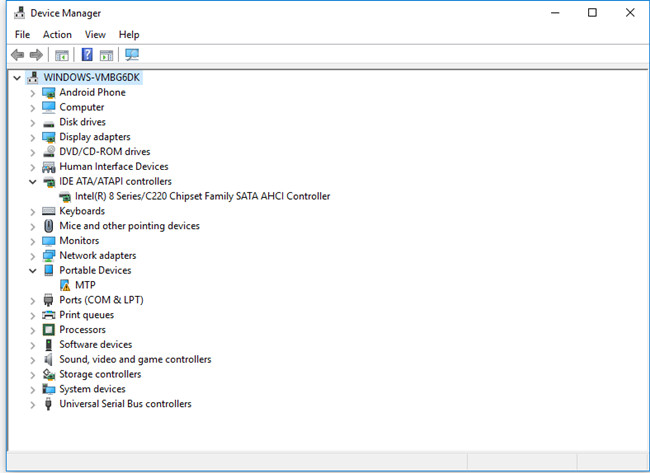Click the Storage controllers category icon
Viewport: 650px width, 473px height.
(49, 375)
